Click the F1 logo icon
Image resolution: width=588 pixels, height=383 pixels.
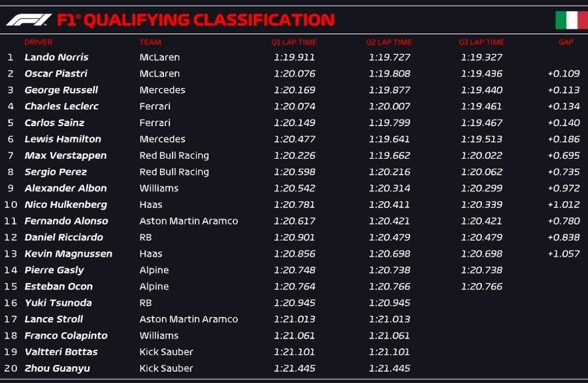coord(29,20)
